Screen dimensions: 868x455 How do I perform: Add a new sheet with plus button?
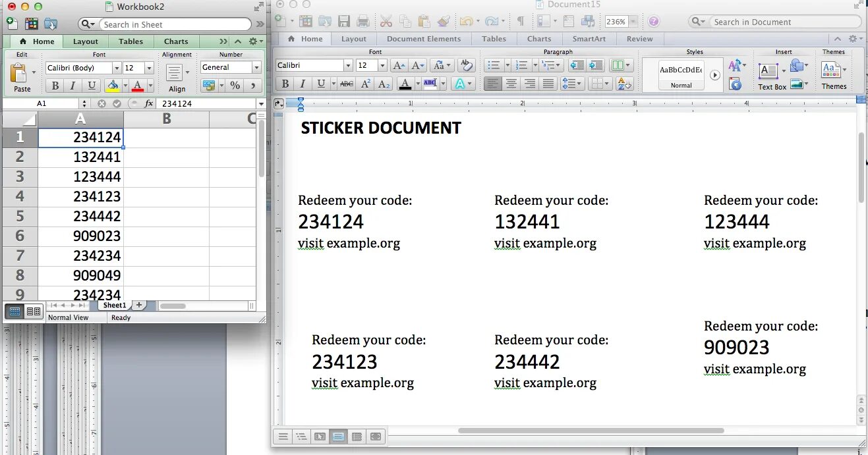139,306
